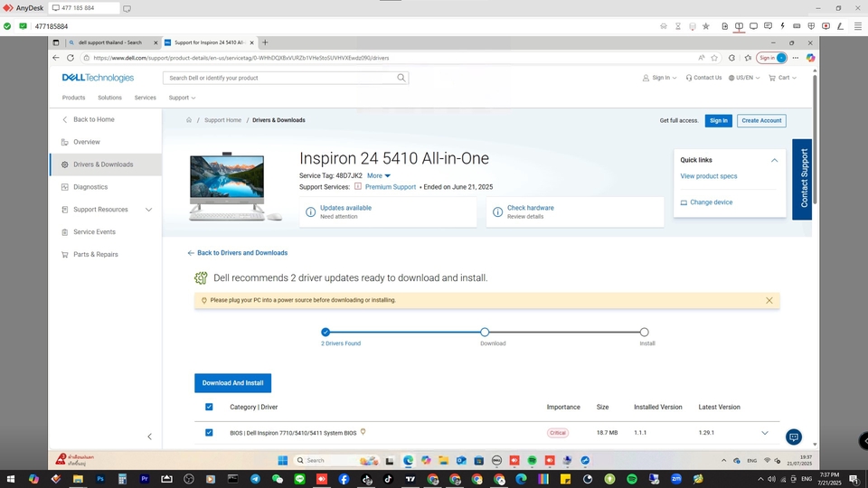The image size is (868, 488).
Task: Open the US/EN language dropdown
Action: pyautogui.click(x=745, y=78)
